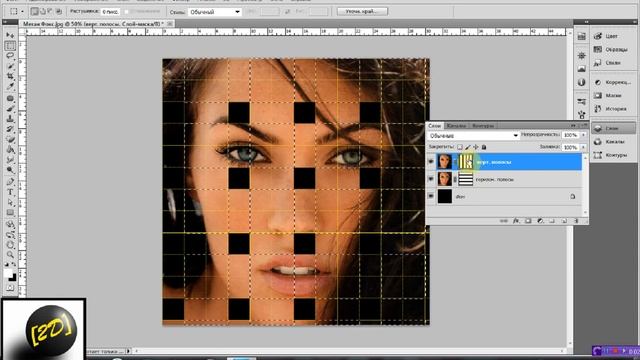The width and height of the screenshot is (640, 360).
Task: Swap foreground and background colors
Action: [x=14, y=265]
